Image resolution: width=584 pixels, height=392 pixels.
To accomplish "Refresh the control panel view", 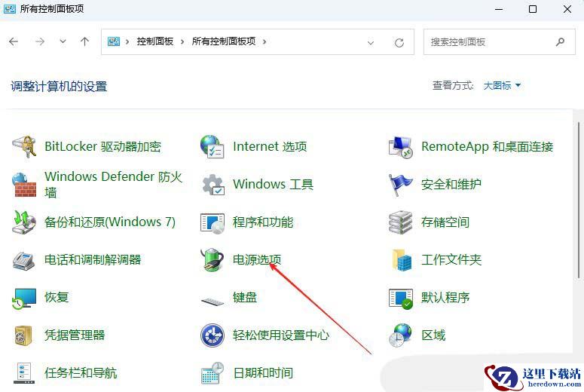I will coord(399,42).
